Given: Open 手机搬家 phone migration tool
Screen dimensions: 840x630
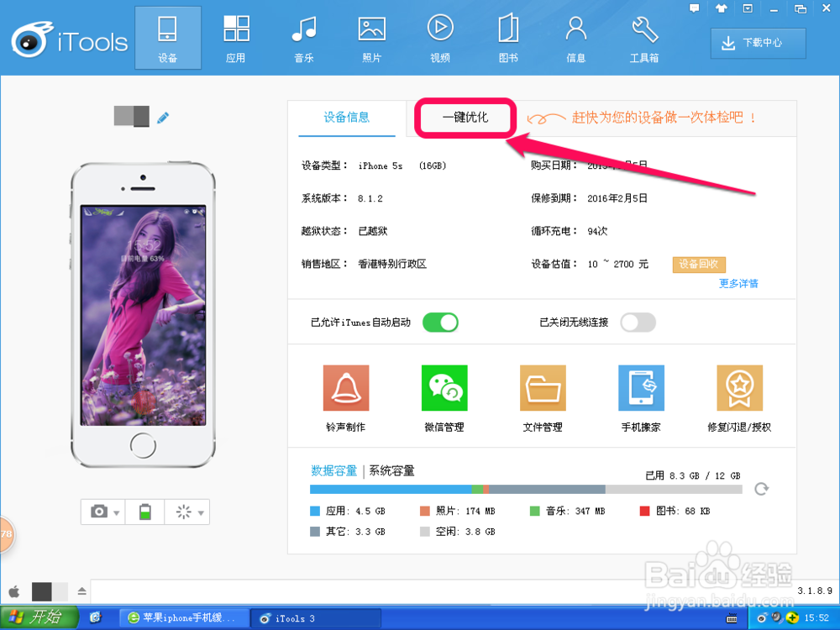Looking at the screenshot, I should 641,398.
